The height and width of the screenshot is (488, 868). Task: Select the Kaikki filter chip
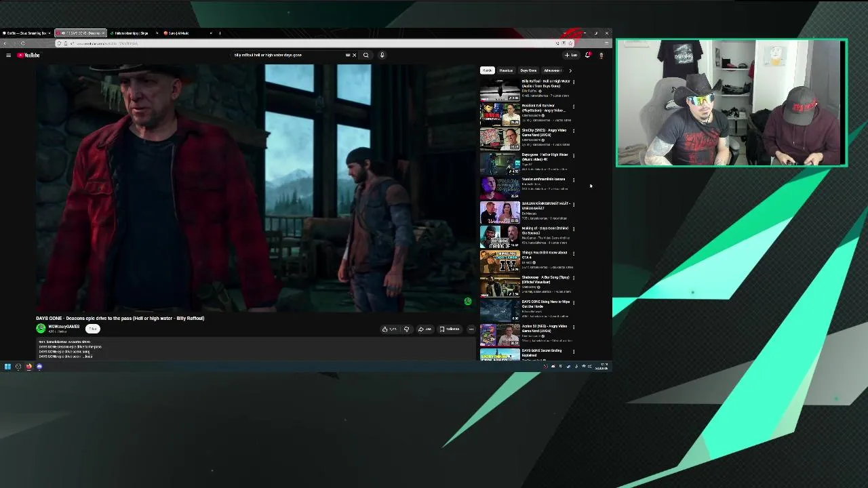(487, 70)
